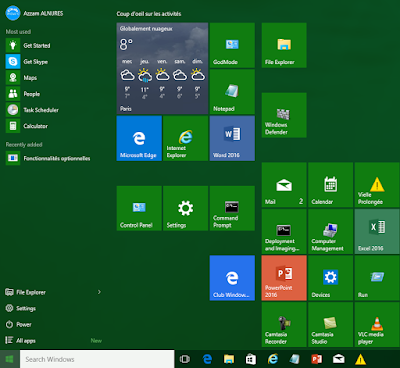Open the Vielle Prolongée warning tile

[377, 185]
